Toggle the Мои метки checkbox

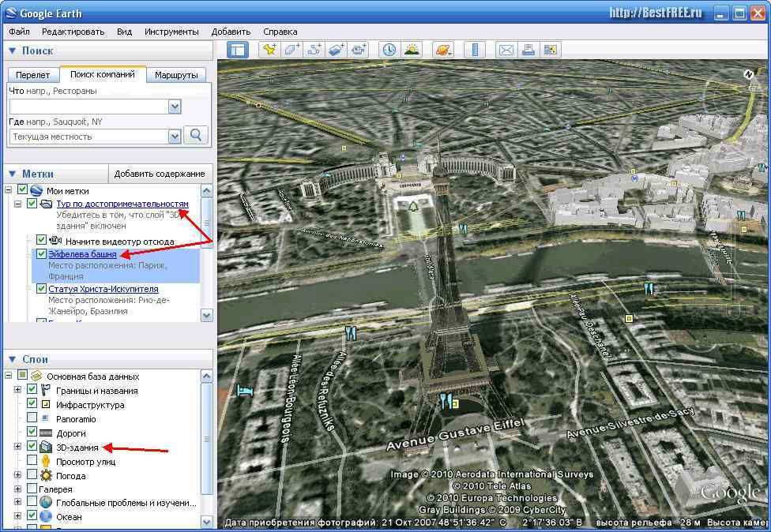click(23, 189)
